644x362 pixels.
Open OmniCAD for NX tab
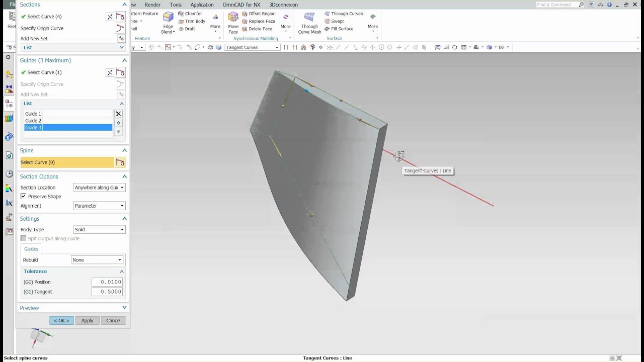242,5
